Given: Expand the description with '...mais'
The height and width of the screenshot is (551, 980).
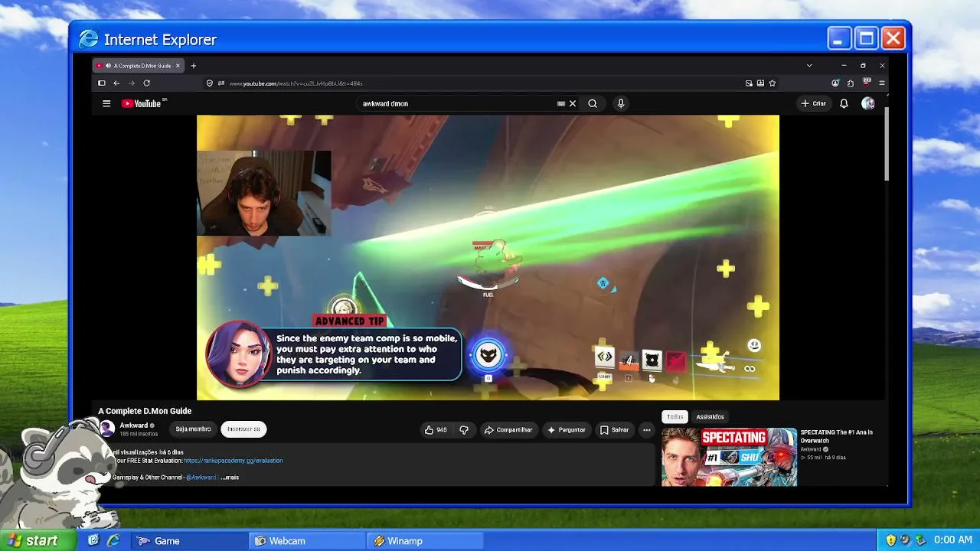Looking at the screenshot, I should click(230, 478).
